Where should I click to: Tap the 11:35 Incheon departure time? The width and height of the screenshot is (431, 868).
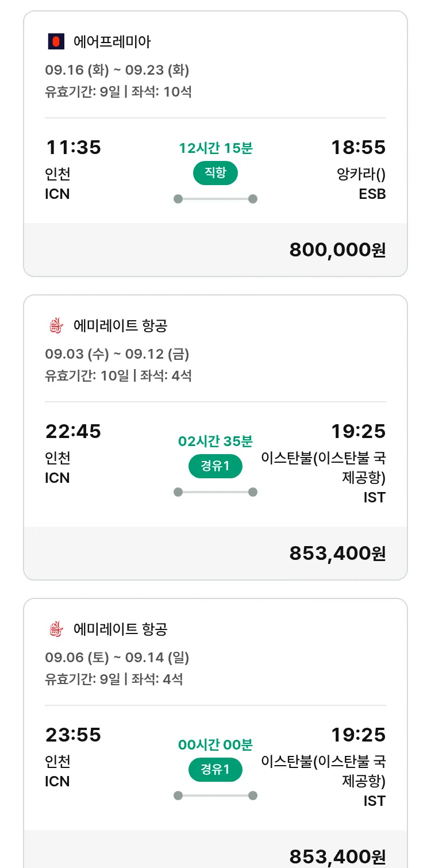coord(73,148)
